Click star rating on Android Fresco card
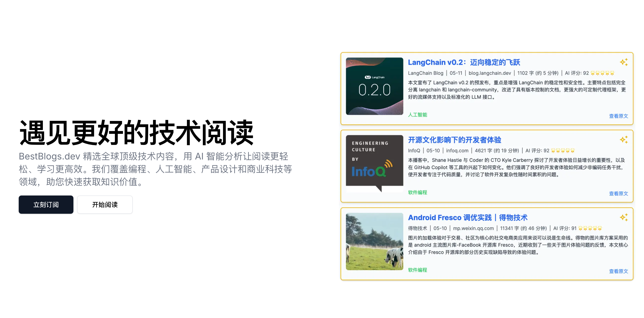This screenshot has width=644, height=318. click(590, 228)
